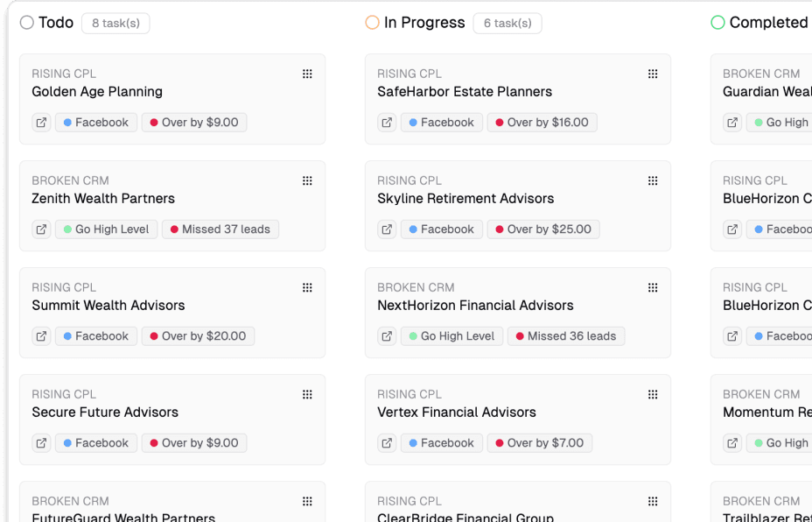Click grid handle on Secure Future Advisors card
The height and width of the screenshot is (522, 812).
click(x=307, y=394)
